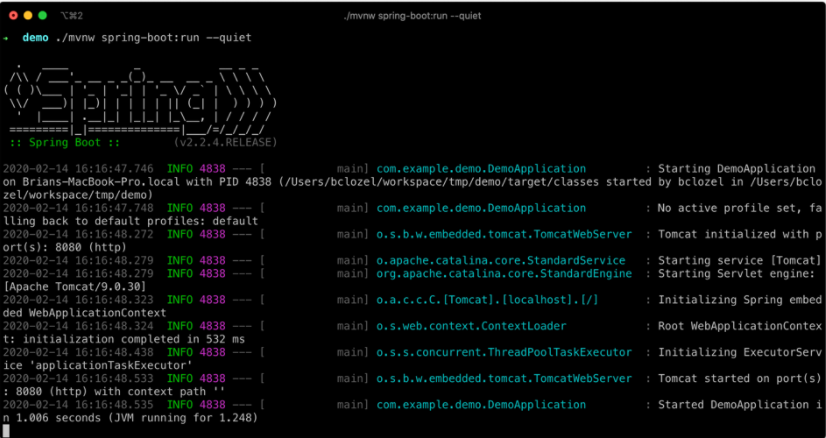Click the message 'Started DemoApplication i'
The height and width of the screenshot is (438, 826).
tap(740, 405)
